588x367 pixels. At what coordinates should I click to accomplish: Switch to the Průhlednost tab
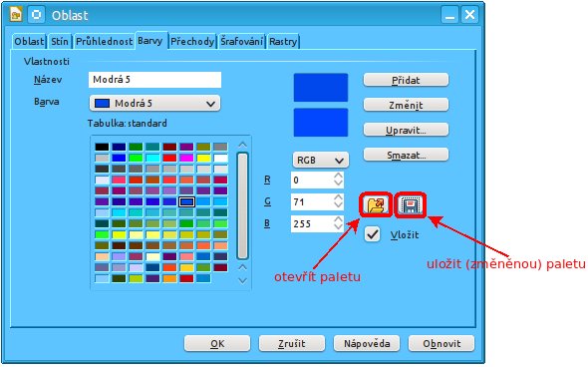click(104, 41)
